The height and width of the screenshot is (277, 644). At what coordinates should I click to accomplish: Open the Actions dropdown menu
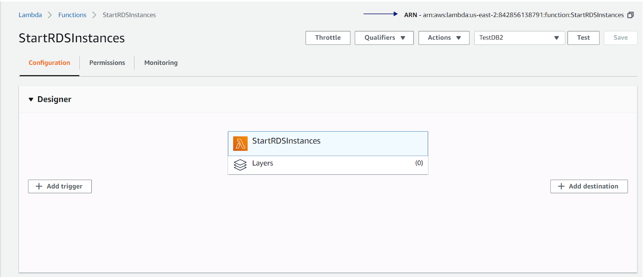[444, 38]
